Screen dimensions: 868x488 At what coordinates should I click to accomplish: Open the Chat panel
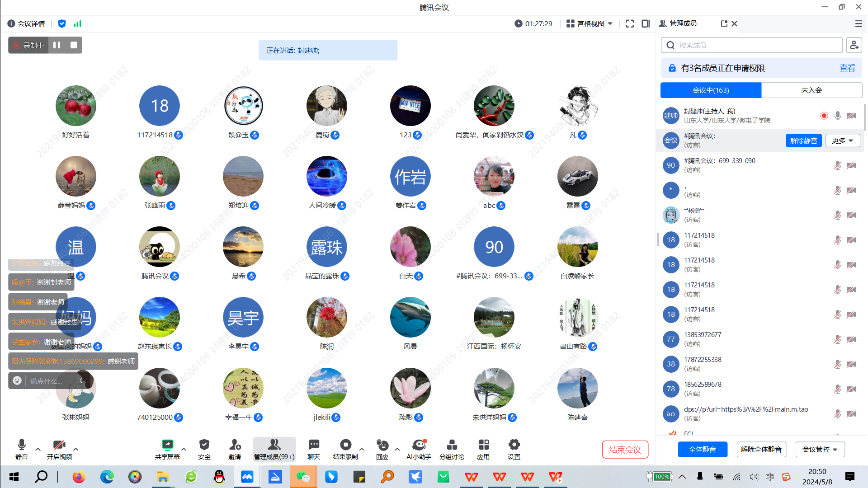click(x=314, y=449)
